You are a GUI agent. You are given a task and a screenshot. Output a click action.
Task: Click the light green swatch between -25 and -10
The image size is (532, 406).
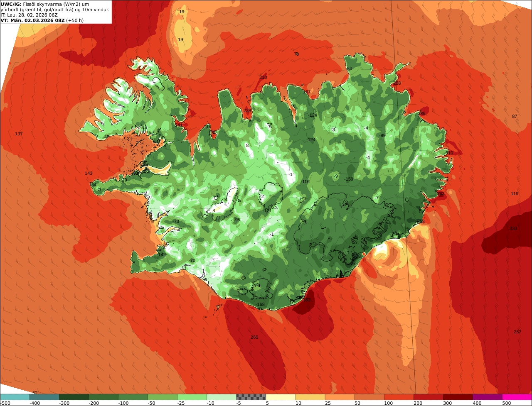click(x=192, y=397)
